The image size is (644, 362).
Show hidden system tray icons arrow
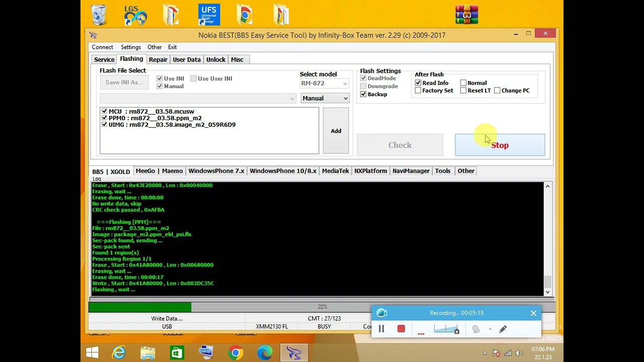tap(485, 353)
